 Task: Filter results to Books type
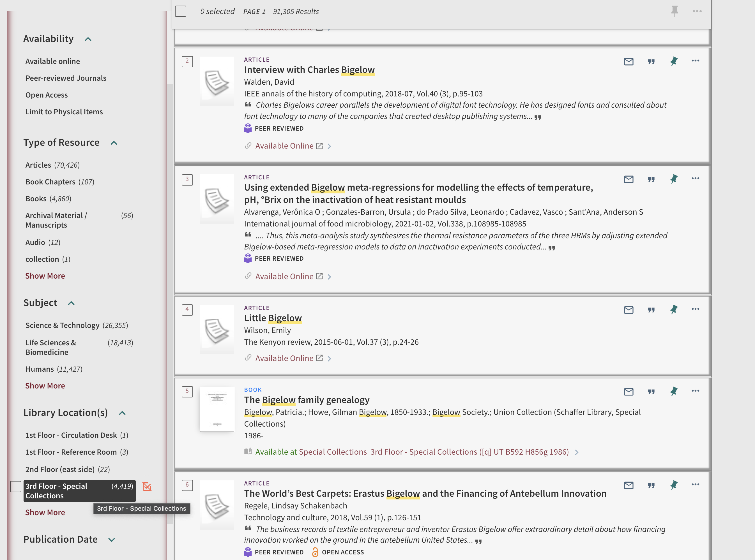click(x=36, y=199)
